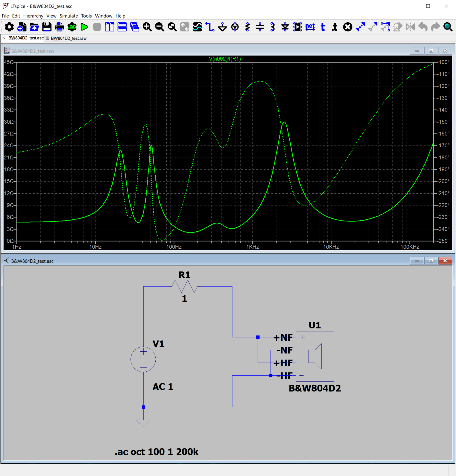Zoom out with magnifier minus
456x476 pixels.
pos(160,27)
